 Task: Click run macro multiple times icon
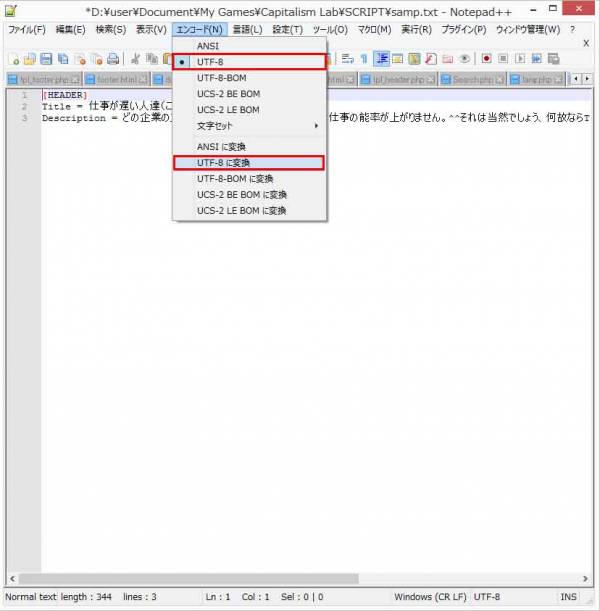[x=536, y=59]
